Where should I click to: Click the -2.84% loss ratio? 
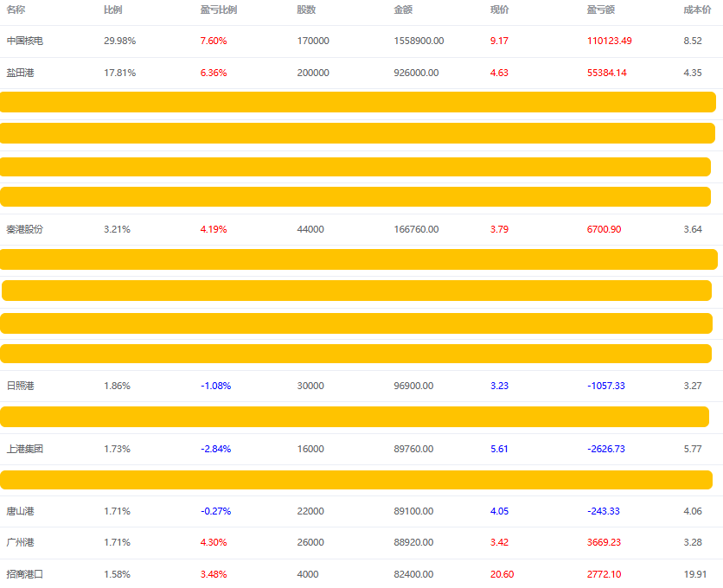click(x=216, y=449)
